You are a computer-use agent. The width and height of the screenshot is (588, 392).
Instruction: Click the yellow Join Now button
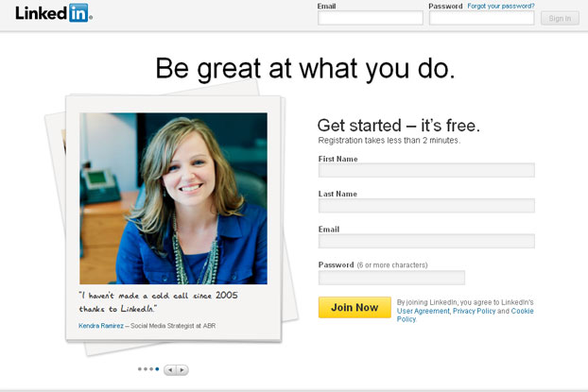click(355, 307)
